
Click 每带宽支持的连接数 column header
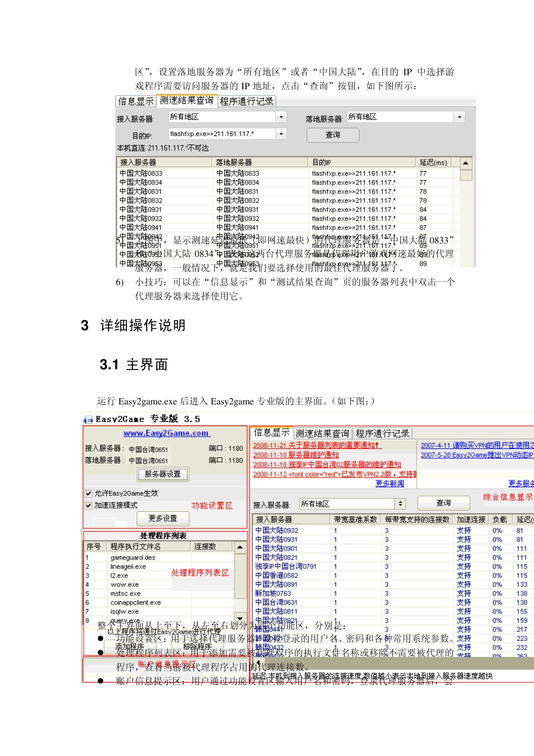[418, 519]
